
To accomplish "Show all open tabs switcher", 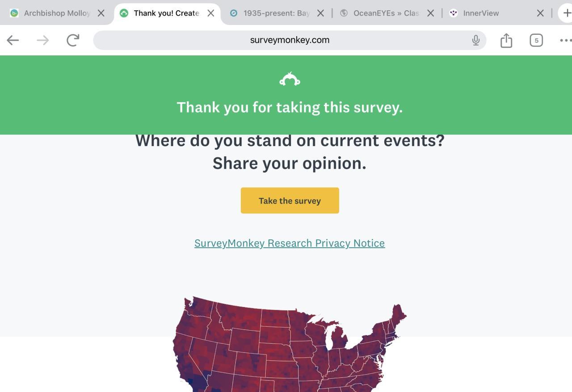I will (x=536, y=40).
